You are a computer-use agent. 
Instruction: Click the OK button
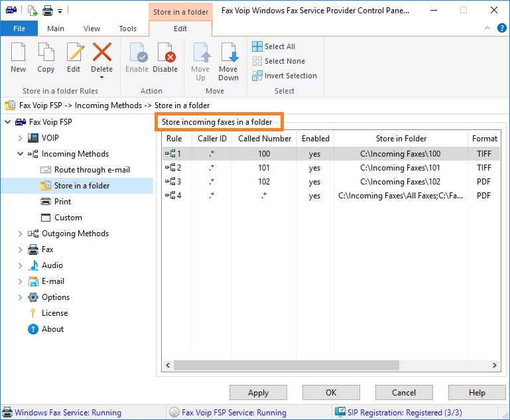click(x=331, y=393)
